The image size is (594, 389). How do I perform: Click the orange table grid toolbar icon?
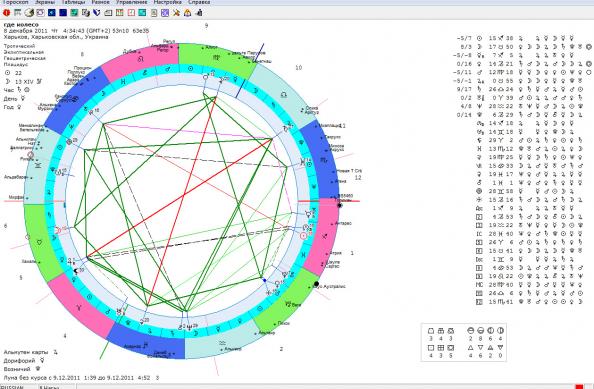click(120, 13)
